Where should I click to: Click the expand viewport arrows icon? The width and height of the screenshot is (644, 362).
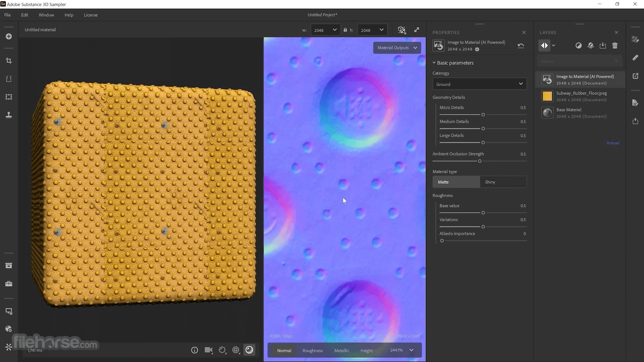pyautogui.click(x=417, y=30)
